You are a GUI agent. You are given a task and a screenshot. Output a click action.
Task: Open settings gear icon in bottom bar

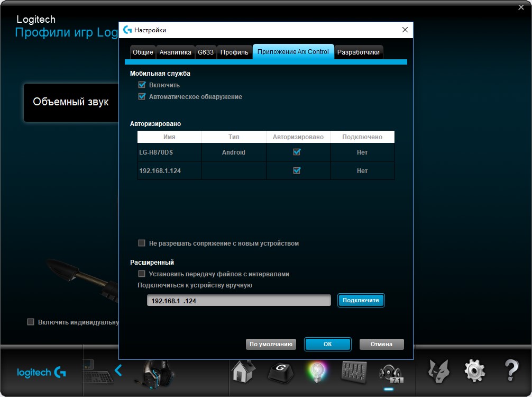(475, 371)
